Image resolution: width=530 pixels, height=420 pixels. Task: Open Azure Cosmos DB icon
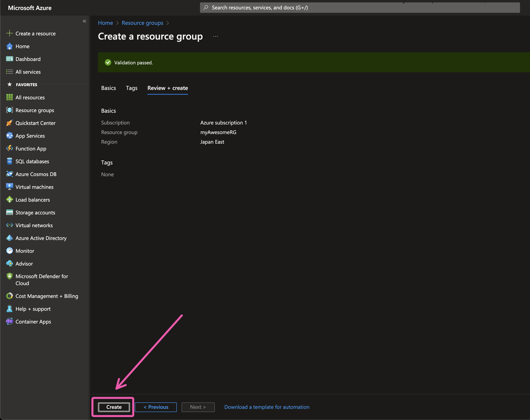tap(9, 174)
